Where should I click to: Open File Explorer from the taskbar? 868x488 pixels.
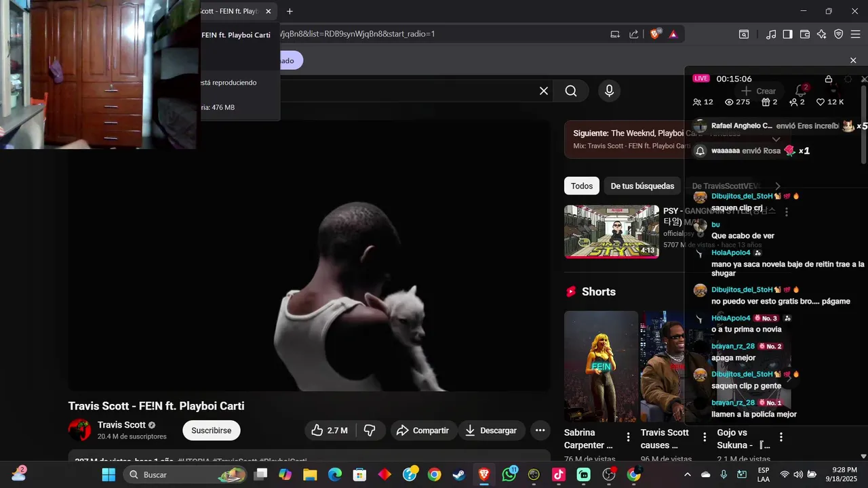coord(310,474)
